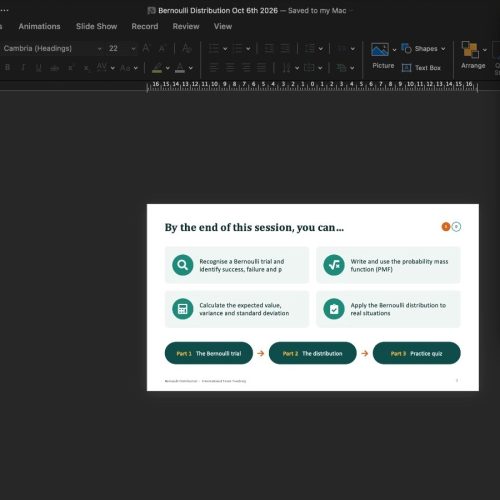
Task: Open the Shapes gallery
Action: (x=423, y=49)
